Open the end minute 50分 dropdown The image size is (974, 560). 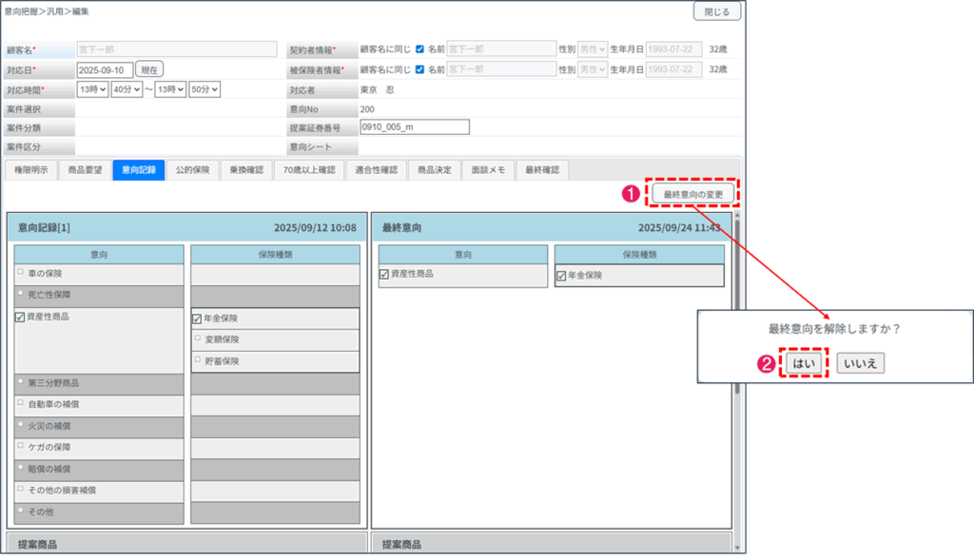tap(205, 89)
